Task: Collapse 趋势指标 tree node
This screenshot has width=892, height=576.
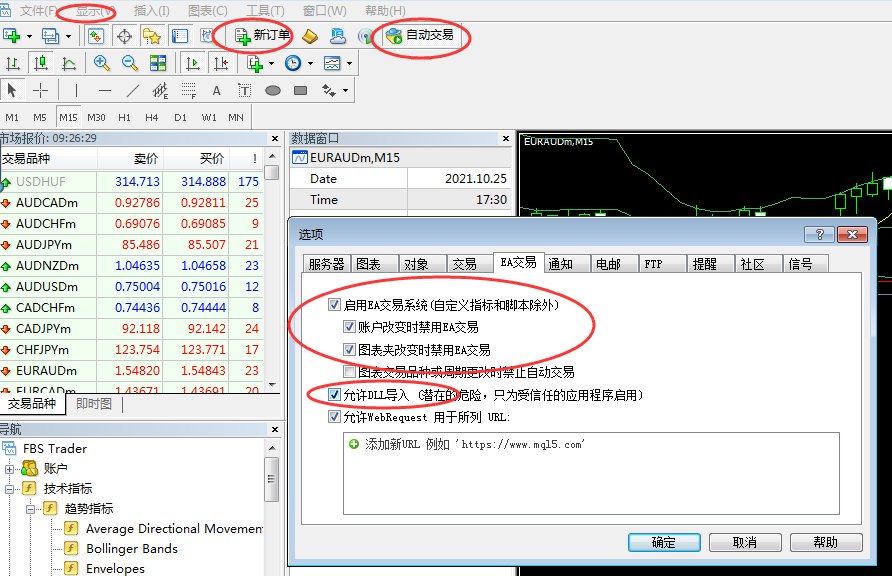Action: [x=30, y=509]
